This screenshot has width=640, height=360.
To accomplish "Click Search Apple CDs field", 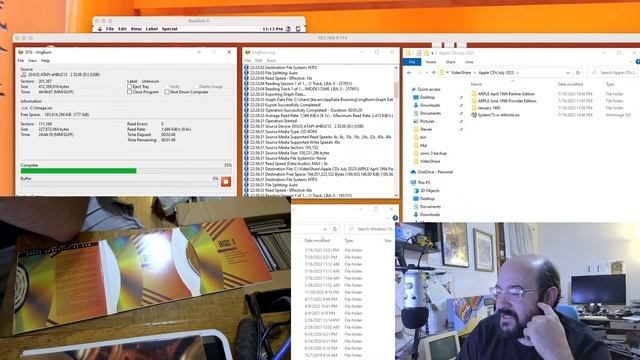I will coord(614,73).
